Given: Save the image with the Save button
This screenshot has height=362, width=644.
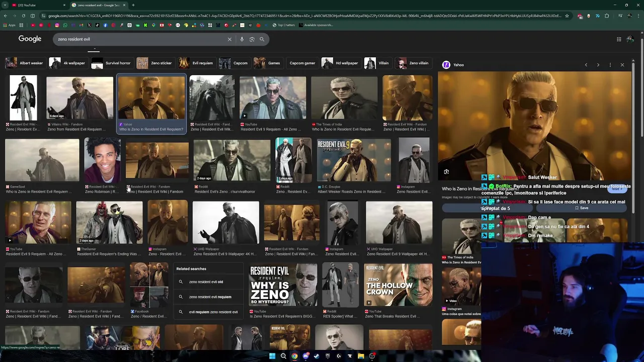Looking at the screenshot, I should coord(582,208).
